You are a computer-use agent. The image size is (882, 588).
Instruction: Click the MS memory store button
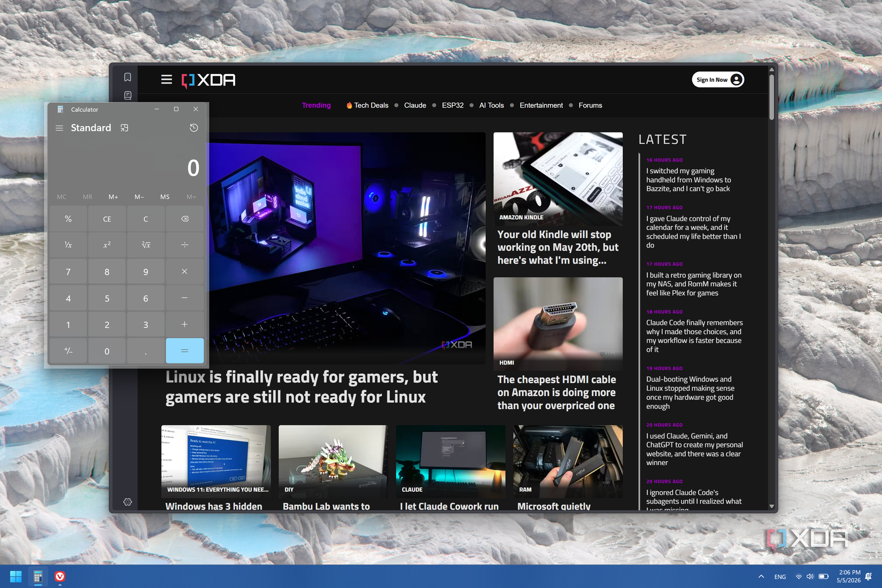point(165,197)
